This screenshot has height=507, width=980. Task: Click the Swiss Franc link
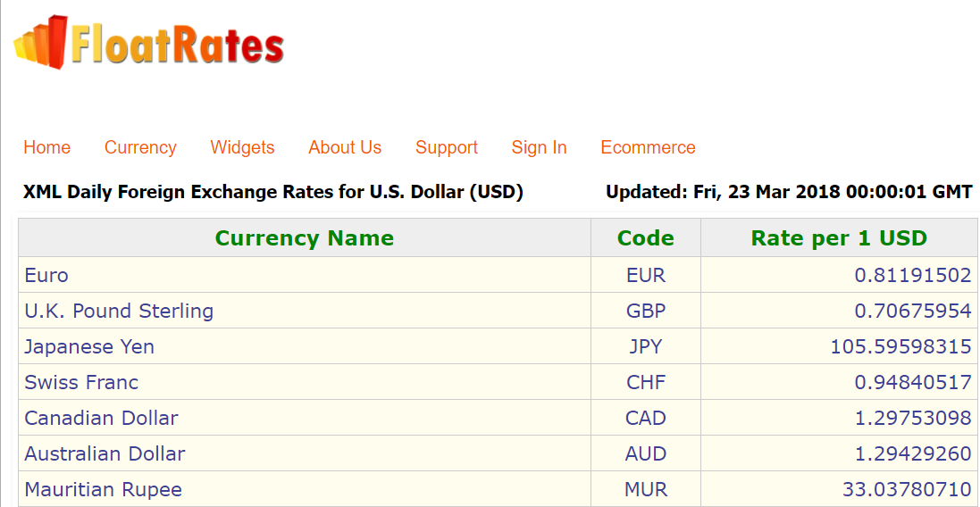[81, 382]
